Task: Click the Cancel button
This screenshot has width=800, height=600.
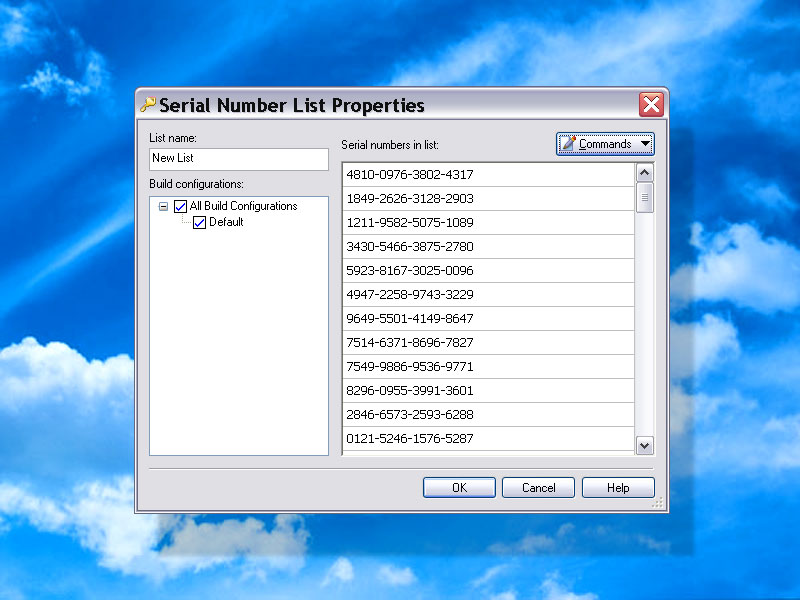Action: [x=538, y=488]
